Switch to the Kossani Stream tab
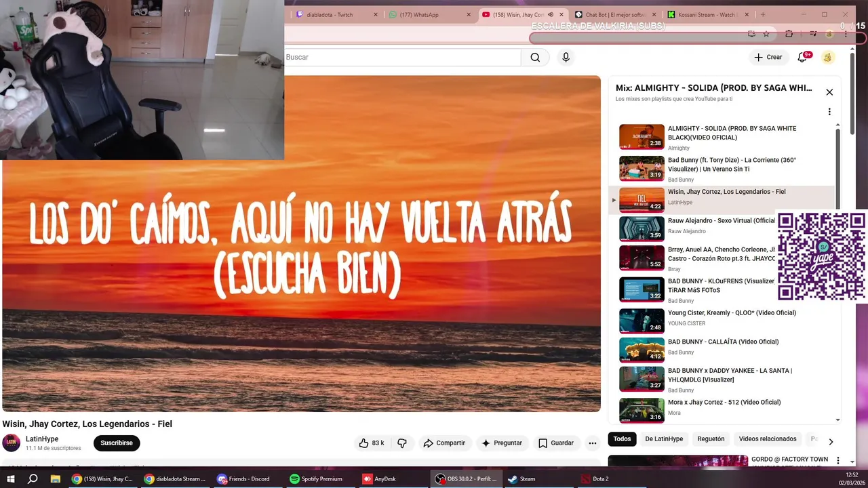Screen dimensions: 868x488 pos(707,14)
